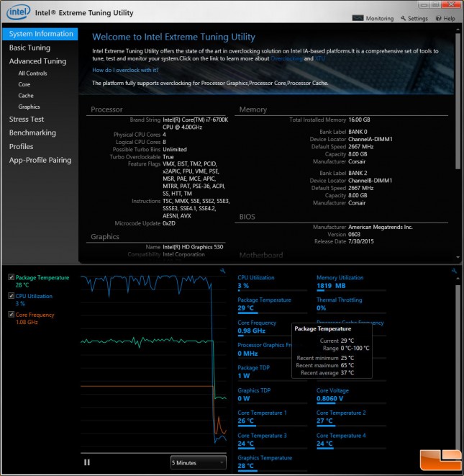Open Advanced Tuning section
This screenshot has width=464, height=476.
[x=37, y=61]
